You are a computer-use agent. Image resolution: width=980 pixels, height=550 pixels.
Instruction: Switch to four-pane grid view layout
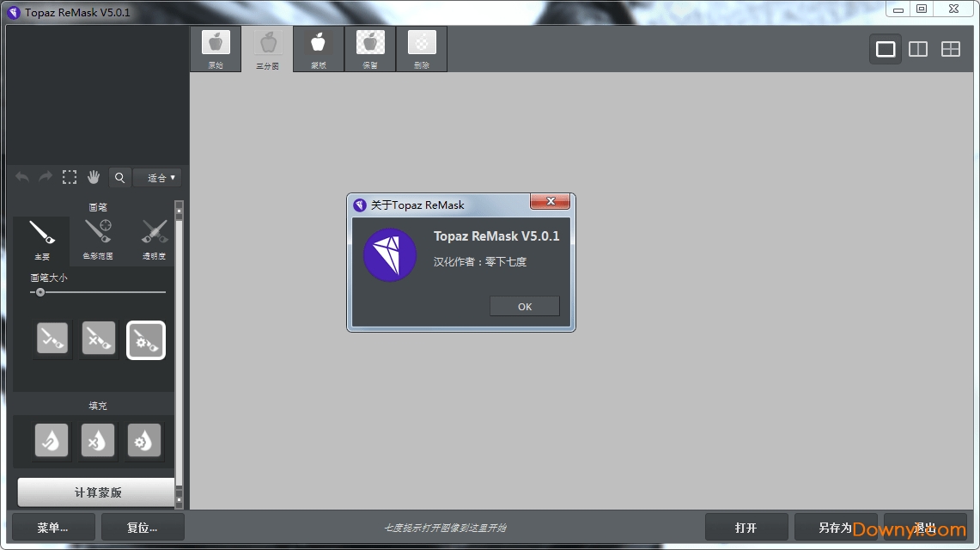pyautogui.click(x=951, y=49)
